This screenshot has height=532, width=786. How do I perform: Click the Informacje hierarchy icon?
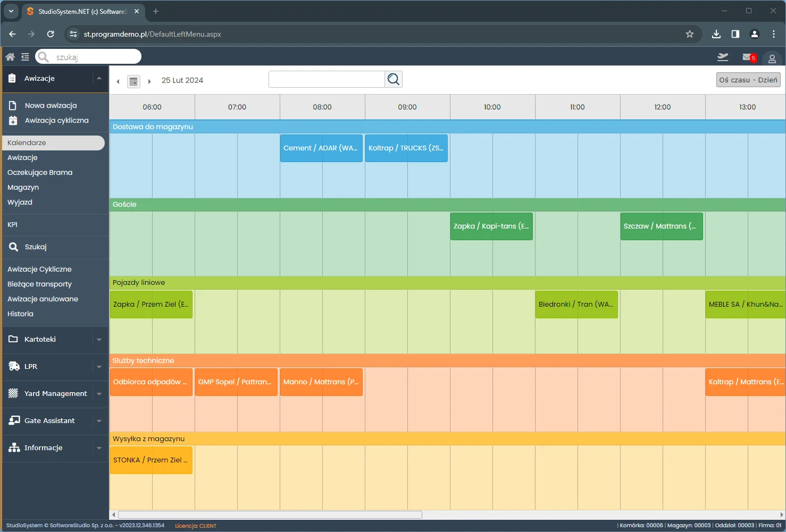click(14, 447)
